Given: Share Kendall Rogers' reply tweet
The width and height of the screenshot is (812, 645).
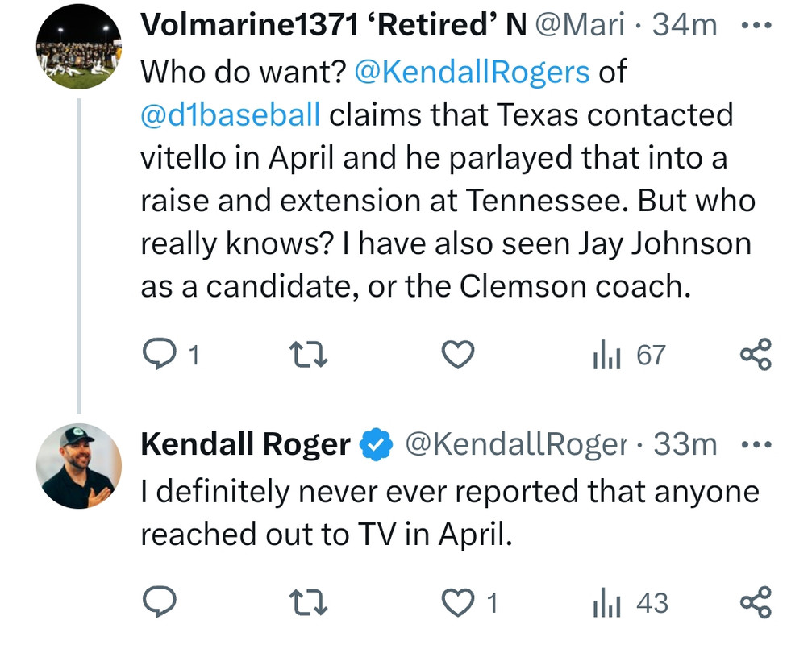Looking at the screenshot, I should point(756,602).
